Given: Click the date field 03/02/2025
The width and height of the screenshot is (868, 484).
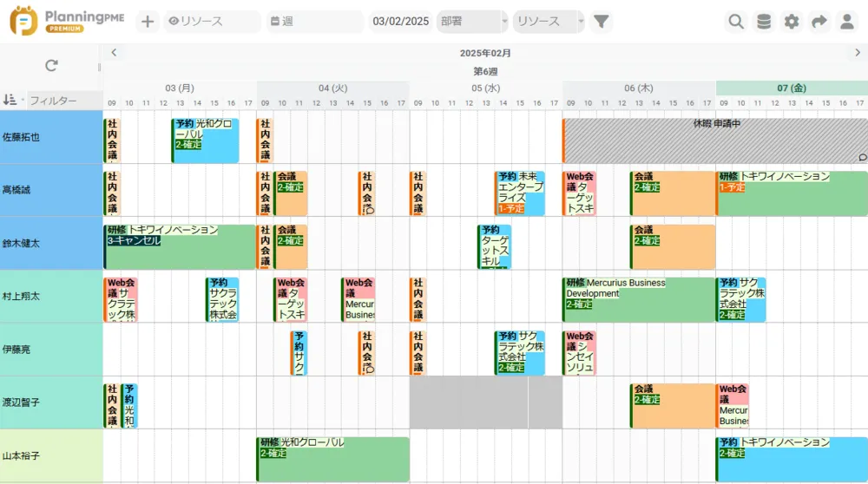Looking at the screenshot, I should [401, 22].
